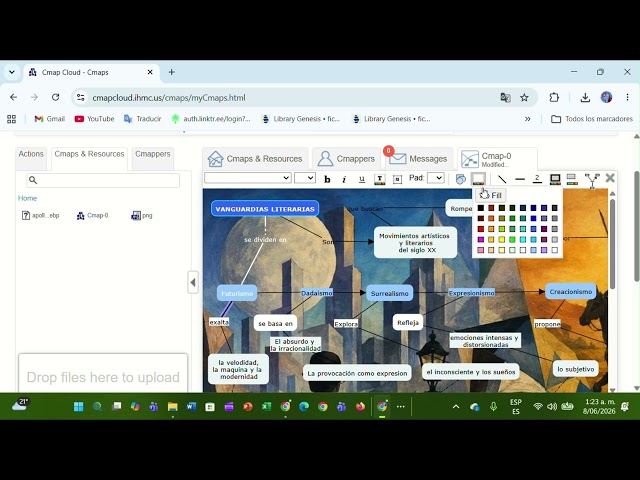The width and height of the screenshot is (640, 480).
Task: Select the Creacionismo concept node
Action: (571, 291)
